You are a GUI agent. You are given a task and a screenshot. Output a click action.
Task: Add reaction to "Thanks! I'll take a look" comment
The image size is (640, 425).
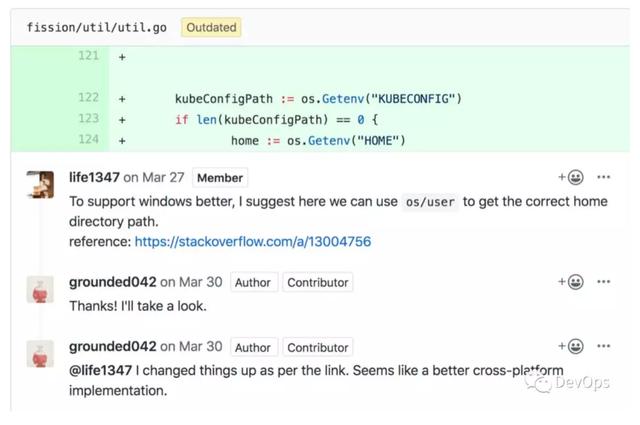[571, 282]
